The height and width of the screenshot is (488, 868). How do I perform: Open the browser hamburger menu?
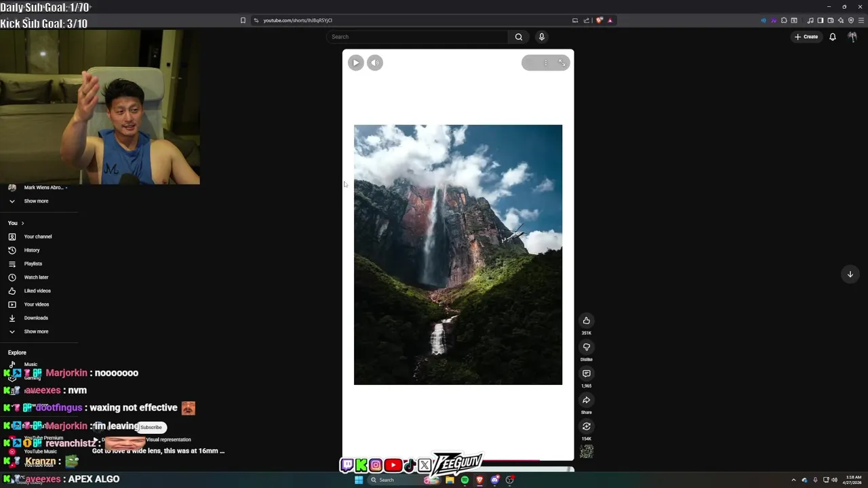click(x=861, y=20)
